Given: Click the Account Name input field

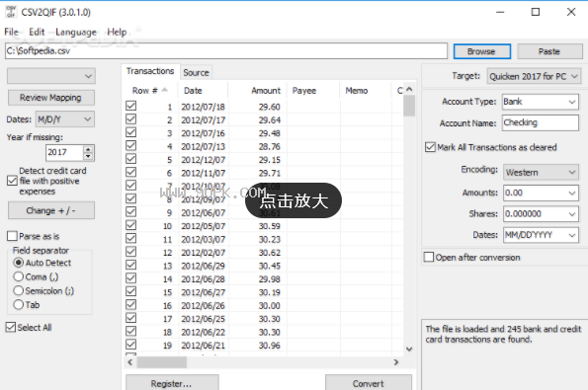Looking at the screenshot, I should 540,122.
